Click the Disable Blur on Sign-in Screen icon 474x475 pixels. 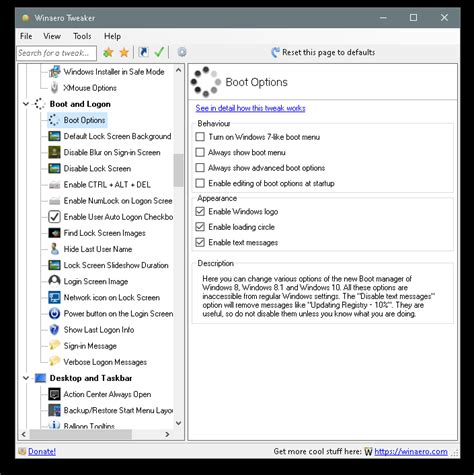[54, 152]
